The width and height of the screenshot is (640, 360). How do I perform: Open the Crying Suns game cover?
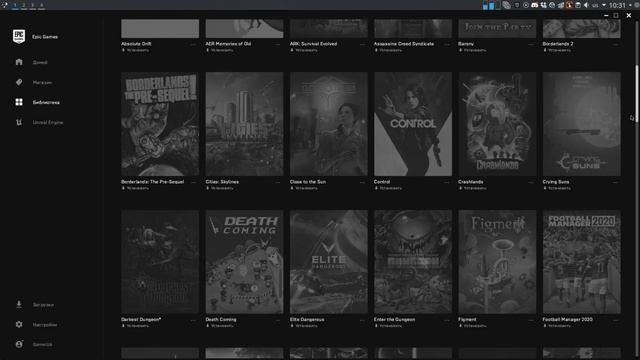(x=582, y=124)
